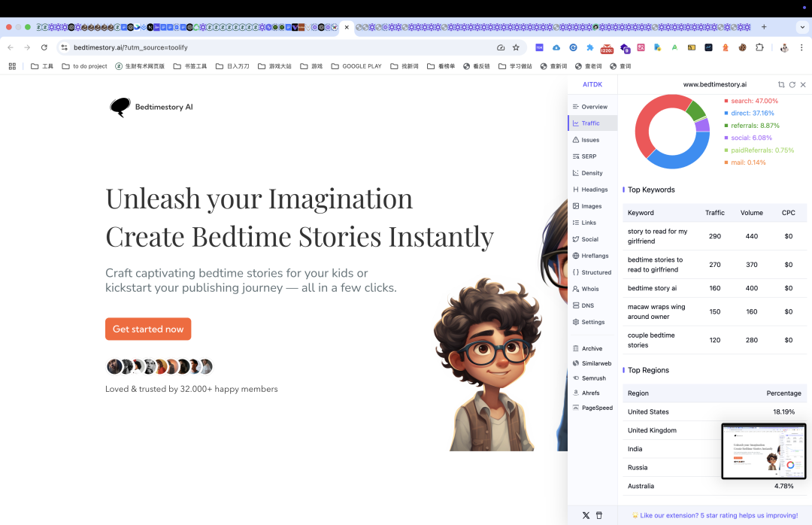The height and width of the screenshot is (525, 812).
Task: Click the PageSpeed icon link
Action: [576, 408]
